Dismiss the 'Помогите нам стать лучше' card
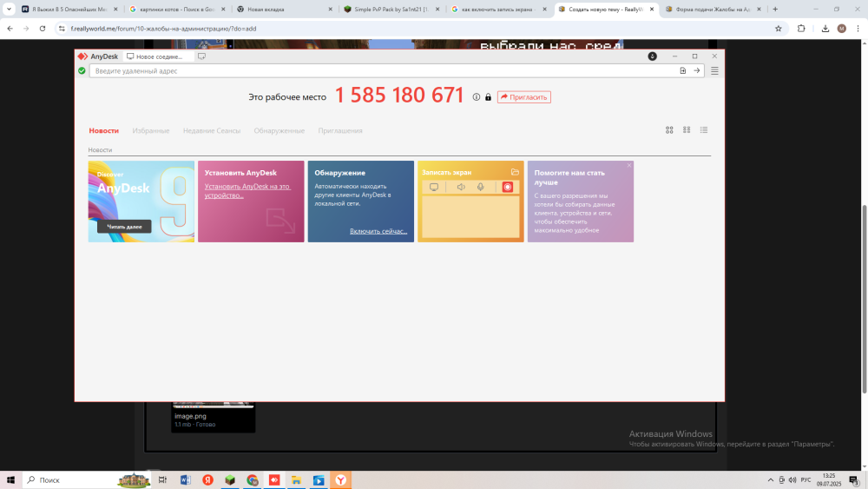Image resolution: width=868 pixels, height=489 pixels. coord(628,166)
